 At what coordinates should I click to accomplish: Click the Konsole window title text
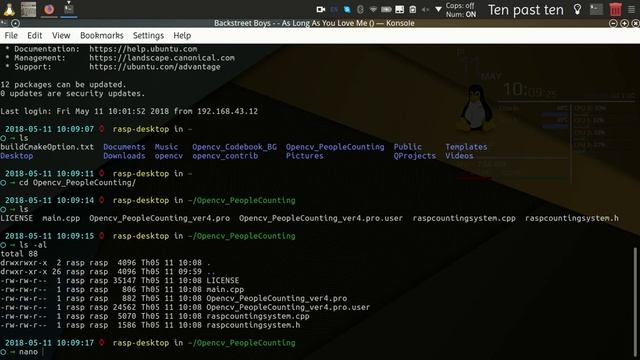pyautogui.click(x=314, y=23)
